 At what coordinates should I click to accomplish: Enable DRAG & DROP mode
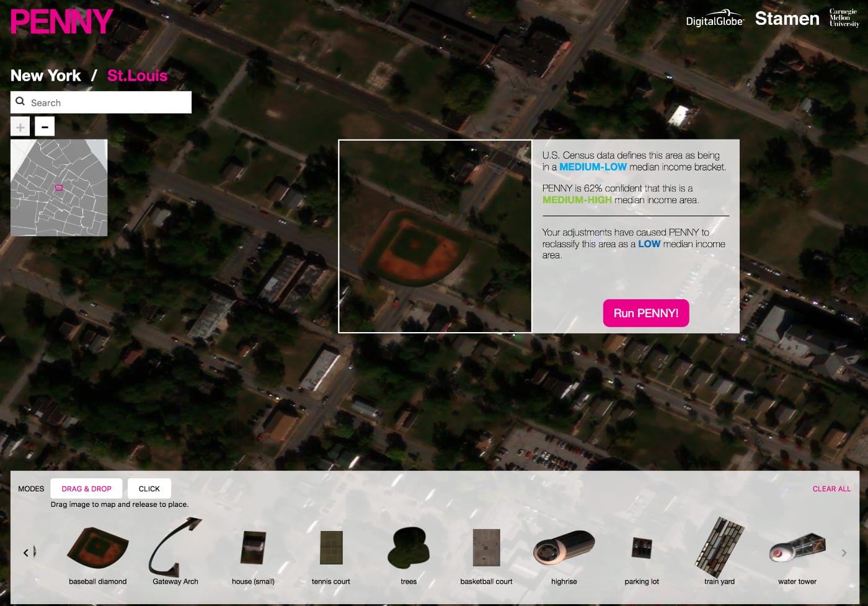point(86,488)
